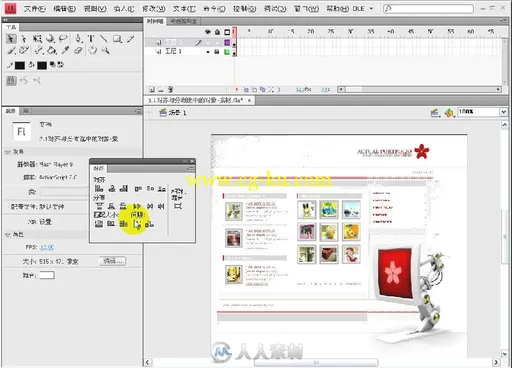This screenshot has width=512, height=368.
Task: Click Align vertical center icon in Align panel
Action: click(150, 189)
